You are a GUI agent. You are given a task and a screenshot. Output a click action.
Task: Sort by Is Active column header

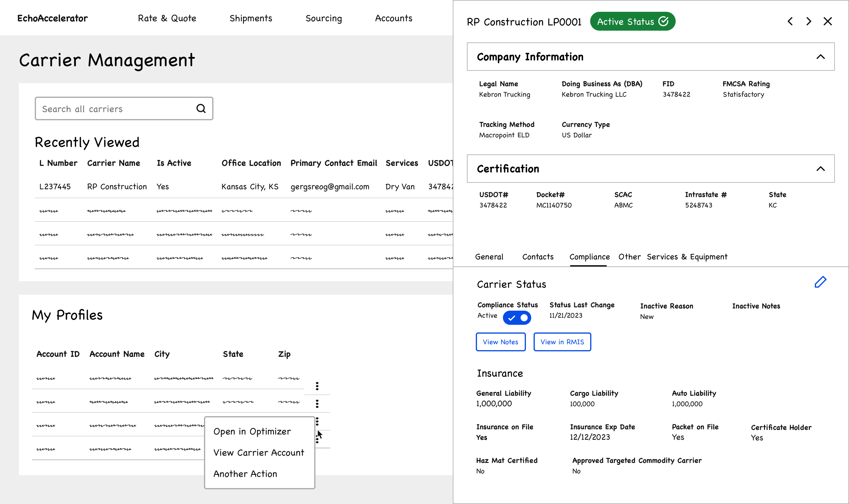174,163
